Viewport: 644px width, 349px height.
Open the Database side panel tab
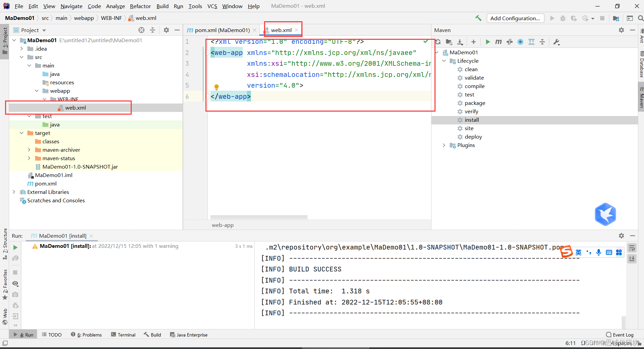click(641, 64)
